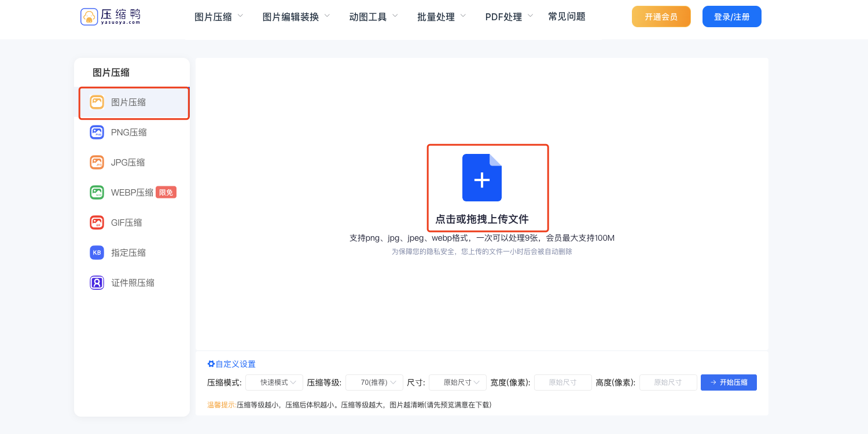Click the 证件照压缩 sidebar icon
The height and width of the screenshot is (434, 868).
tap(97, 283)
